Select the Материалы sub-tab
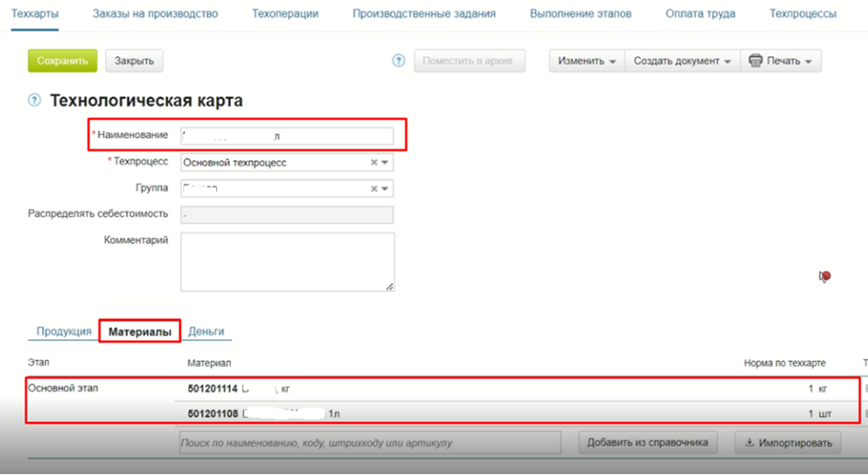This screenshot has height=475, width=868. [x=140, y=332]
